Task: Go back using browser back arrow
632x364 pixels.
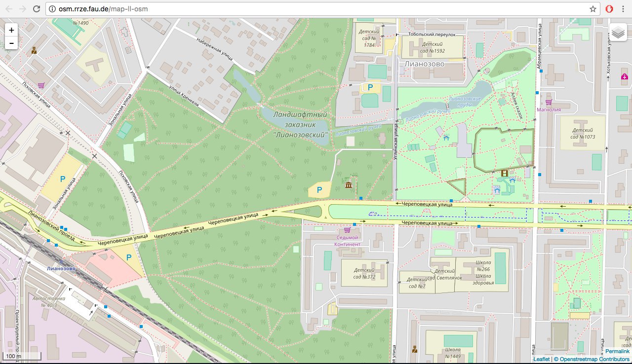Action: point(9,9)
